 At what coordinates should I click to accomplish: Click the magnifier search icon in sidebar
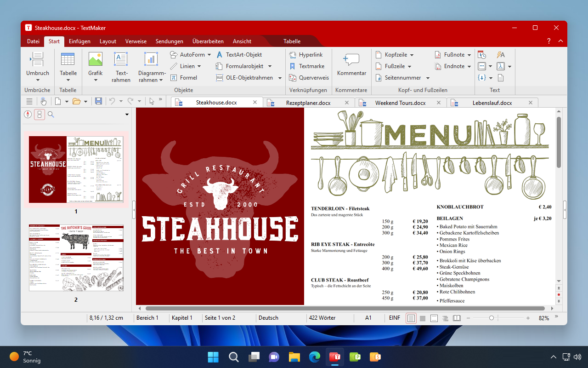pos(51,115)
